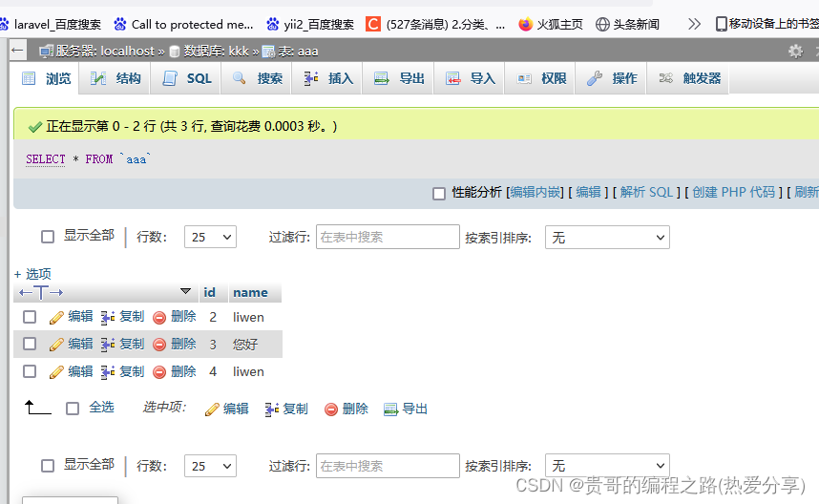Switch to the 操作 (Operations) tab
This screenshot has width=819, height=504.
[x=612, y=78]
